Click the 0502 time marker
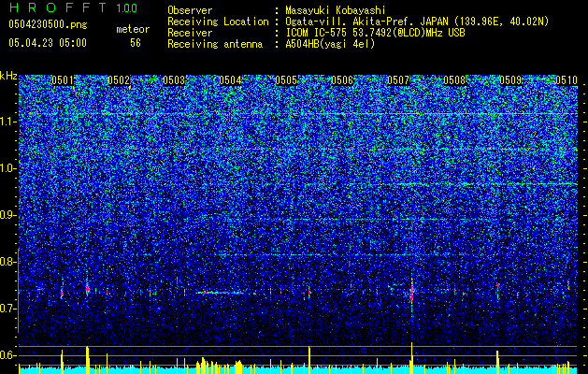The width and height of the screenshot is (588, 374). pyautogui.click(x=119, y=80)
